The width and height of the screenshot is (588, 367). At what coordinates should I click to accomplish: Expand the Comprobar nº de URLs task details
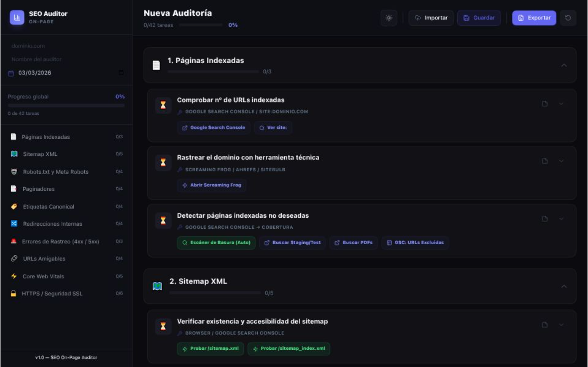561,104
